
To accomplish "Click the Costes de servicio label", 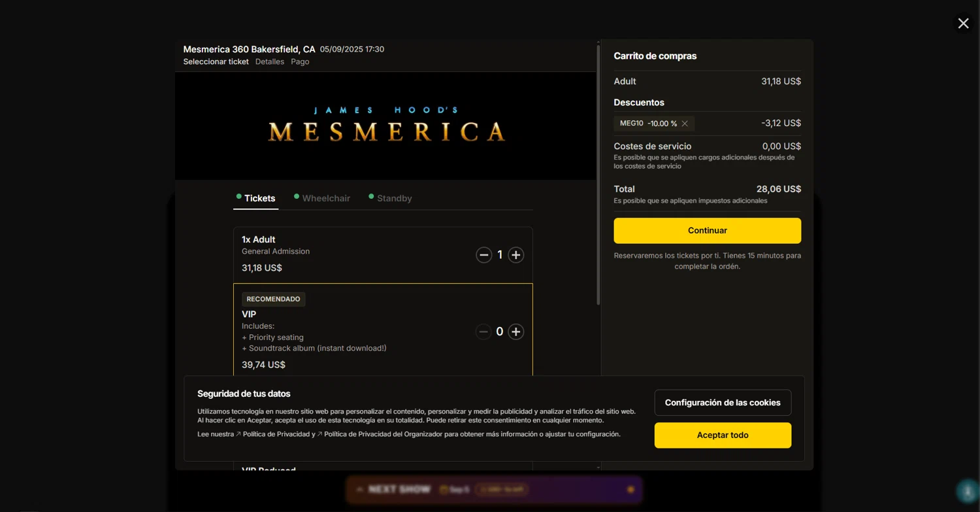I will click(x=652, y=146).
